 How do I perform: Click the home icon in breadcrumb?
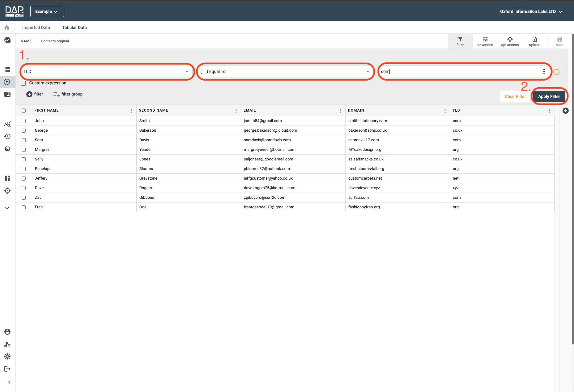[x=7, y=28]
